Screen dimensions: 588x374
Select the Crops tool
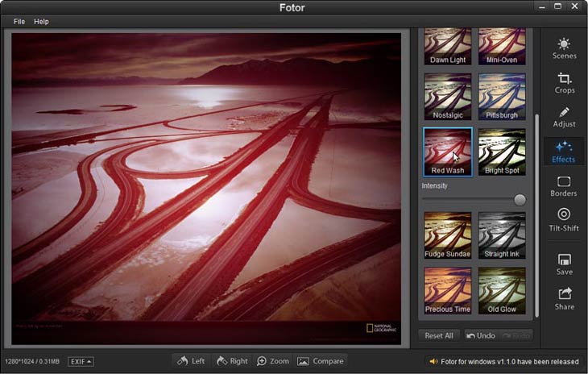click(564, 82)
